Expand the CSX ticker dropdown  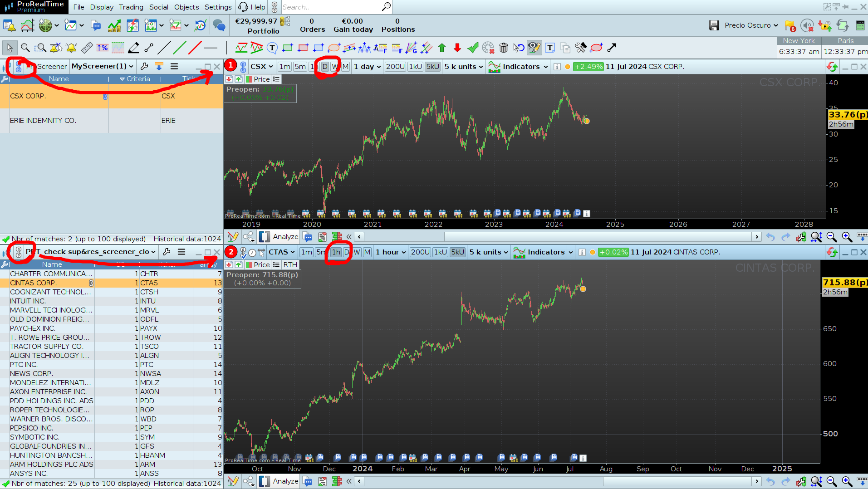click(x=262, y=67)
